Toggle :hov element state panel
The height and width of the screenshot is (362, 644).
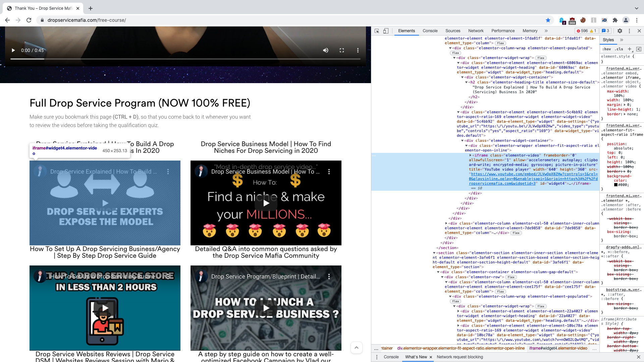click(606, 49)
